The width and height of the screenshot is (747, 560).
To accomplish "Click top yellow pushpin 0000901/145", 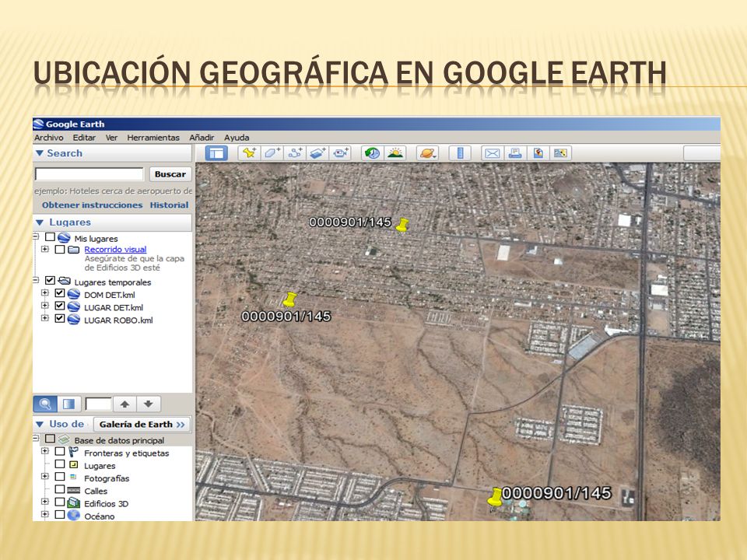I will click(402, 225).
